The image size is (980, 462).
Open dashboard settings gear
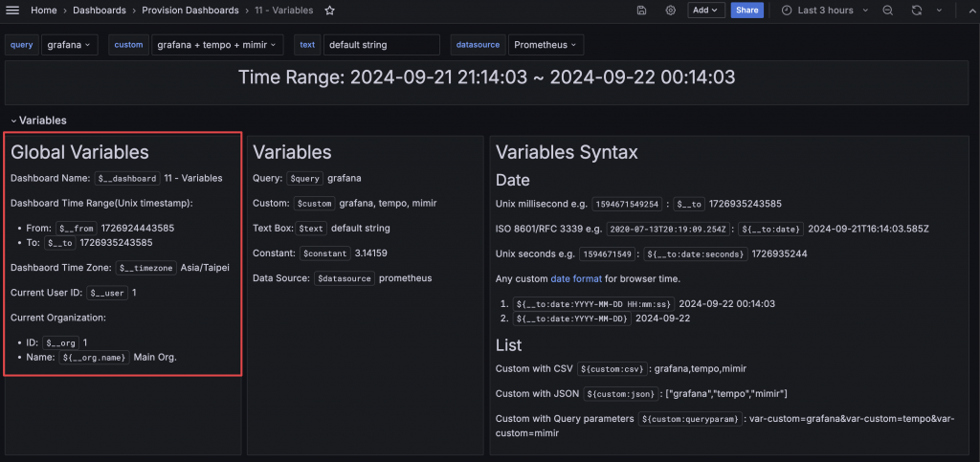tap(671, 11)
